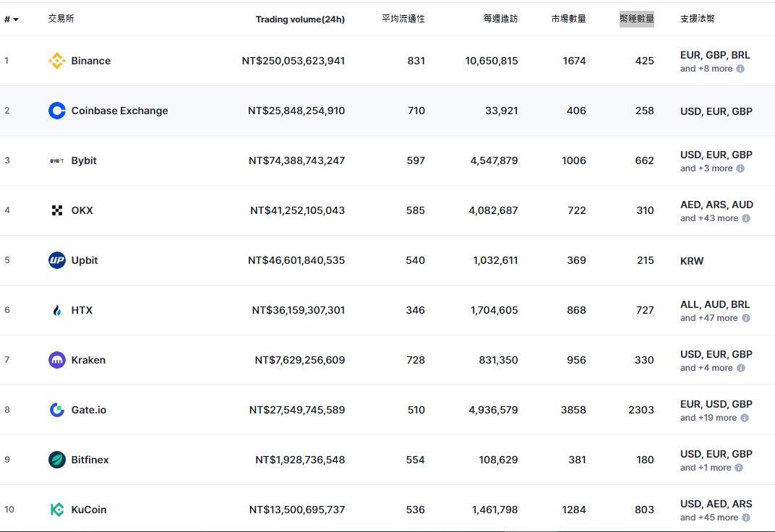Click Coinbase's USD, EUR, GBP fiat label
This screenshot has width=775, height=532.
coord(716,111)
